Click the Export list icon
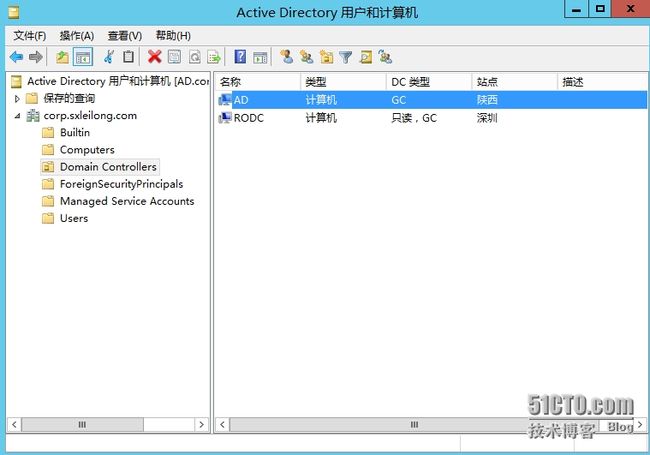650x455 pixels. 214,57
